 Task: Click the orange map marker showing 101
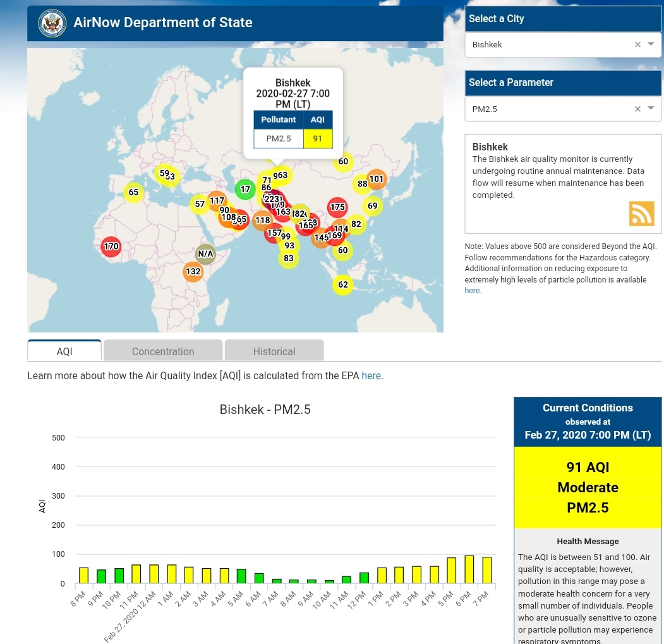(x=376, y=179)
